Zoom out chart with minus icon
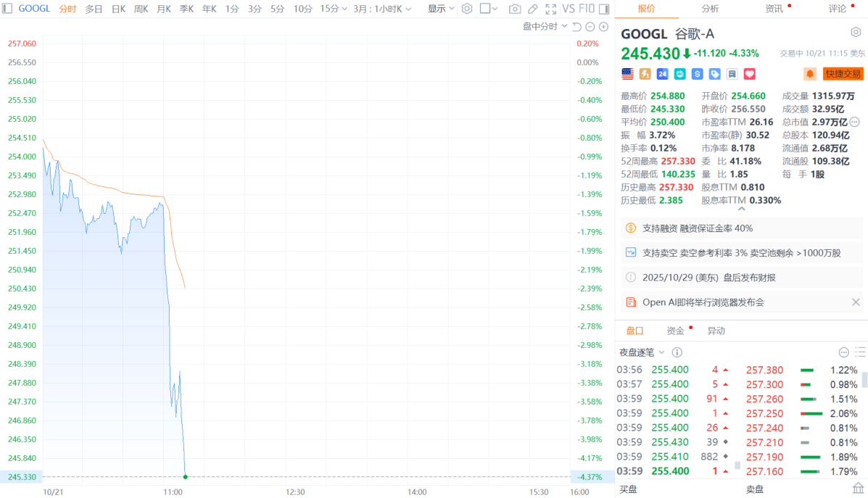The height and width of the screenshot is (498, 868). coord(590,27)
